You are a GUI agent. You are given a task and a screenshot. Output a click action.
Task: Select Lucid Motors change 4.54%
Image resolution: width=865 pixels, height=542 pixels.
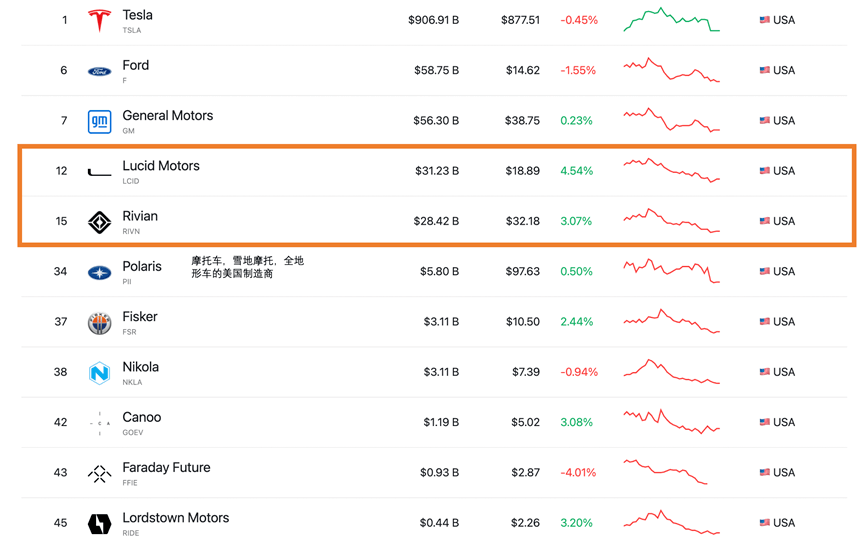(x=576, y=171)
